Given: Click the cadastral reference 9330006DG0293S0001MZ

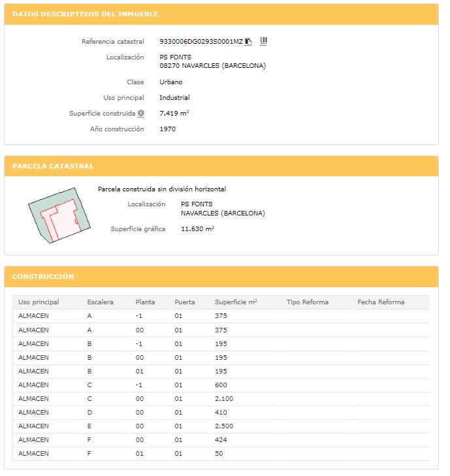Looking at the screenshot, I should 201,42.
